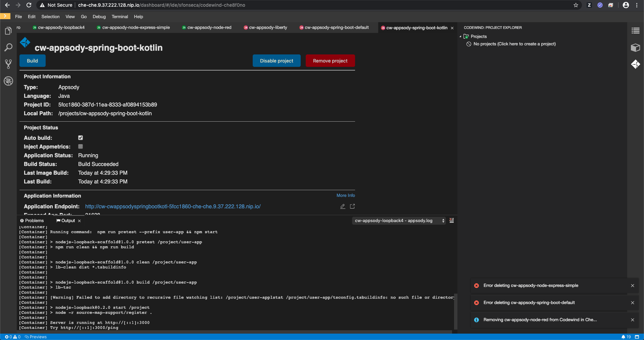Open the appsody.log channel dropdown
This screenshot has height=340, width=644.
click(x=399, y=221)
